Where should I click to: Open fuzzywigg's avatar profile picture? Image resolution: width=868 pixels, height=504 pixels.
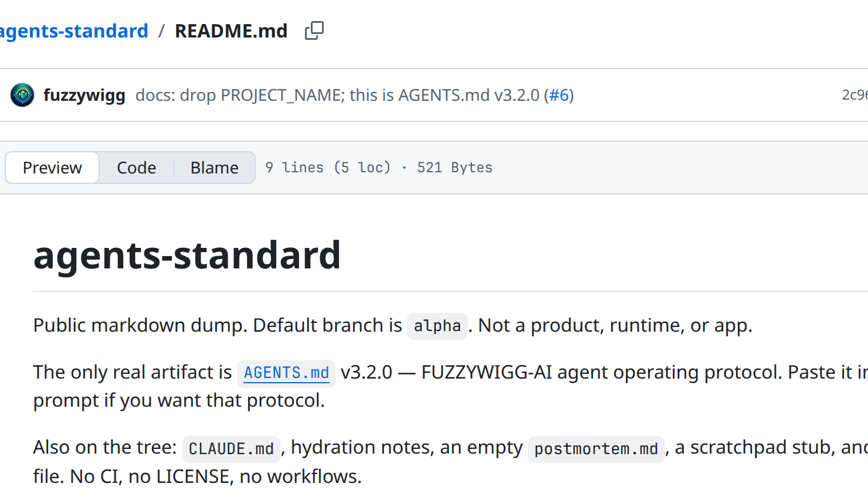22,95
